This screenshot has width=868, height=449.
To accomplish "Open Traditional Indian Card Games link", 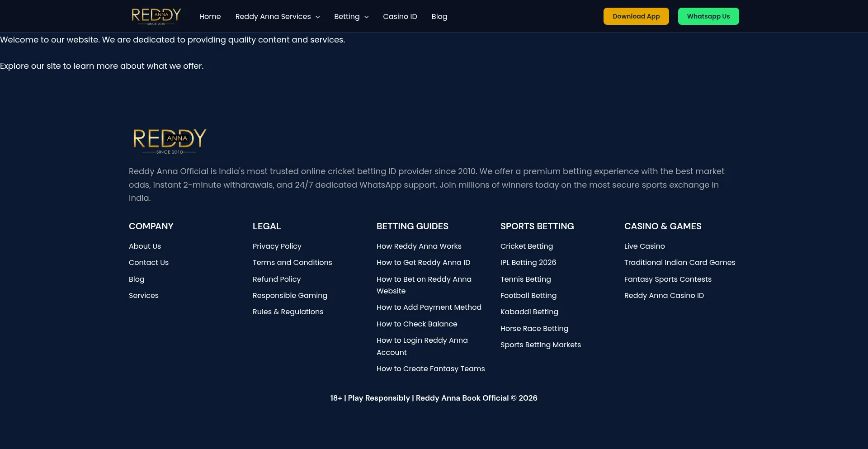I will [x=680, y=262].
